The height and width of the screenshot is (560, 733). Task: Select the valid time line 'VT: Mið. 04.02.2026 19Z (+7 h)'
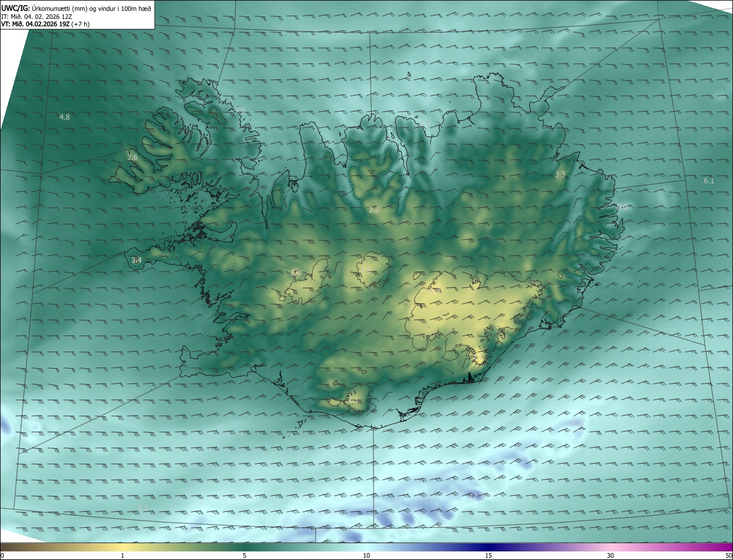45,24
